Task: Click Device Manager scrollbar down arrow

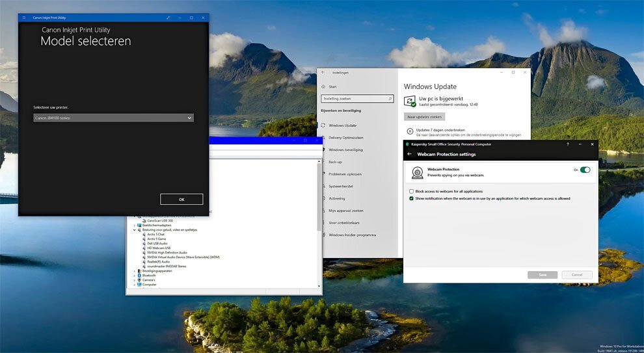Action: (x=319, y=285)
